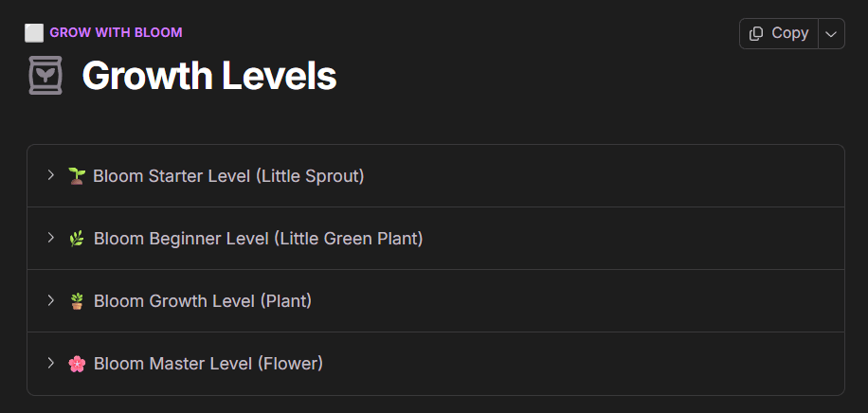868x413 pixels.
Task: Expand the Bloom Master Level chevron
Action: point(51,363)
